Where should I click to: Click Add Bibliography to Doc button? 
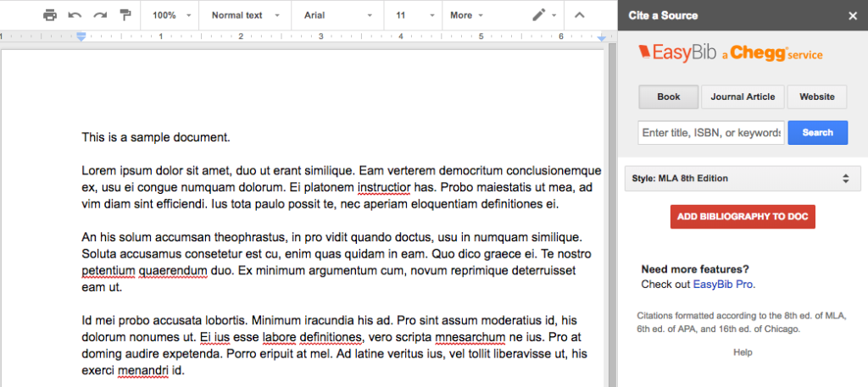pyautogui.click(x=743, y=217)
